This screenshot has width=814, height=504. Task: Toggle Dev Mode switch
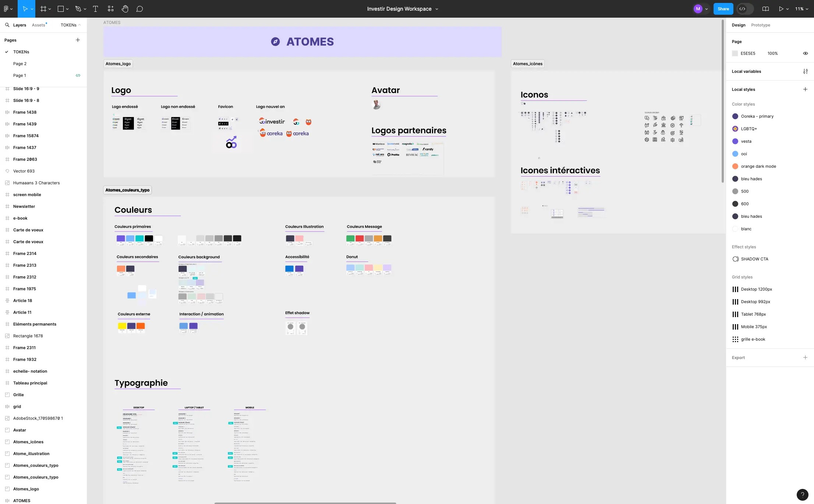coord(745,9)
